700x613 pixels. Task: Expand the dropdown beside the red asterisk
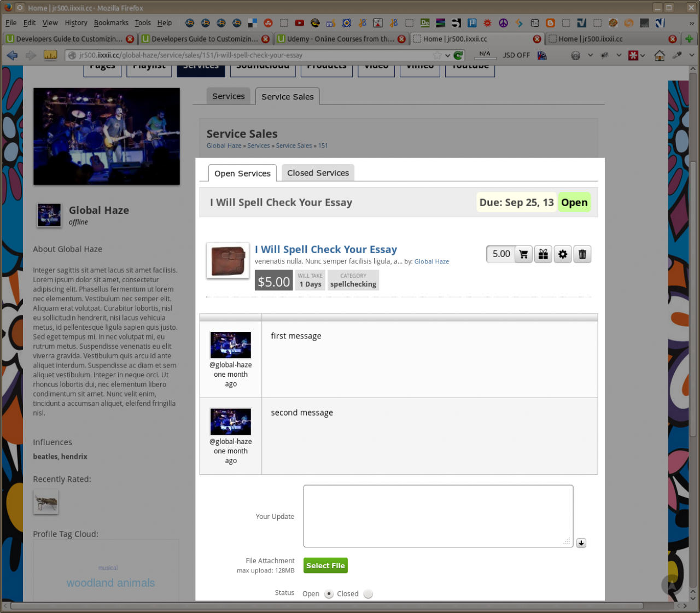click(643, 55)
